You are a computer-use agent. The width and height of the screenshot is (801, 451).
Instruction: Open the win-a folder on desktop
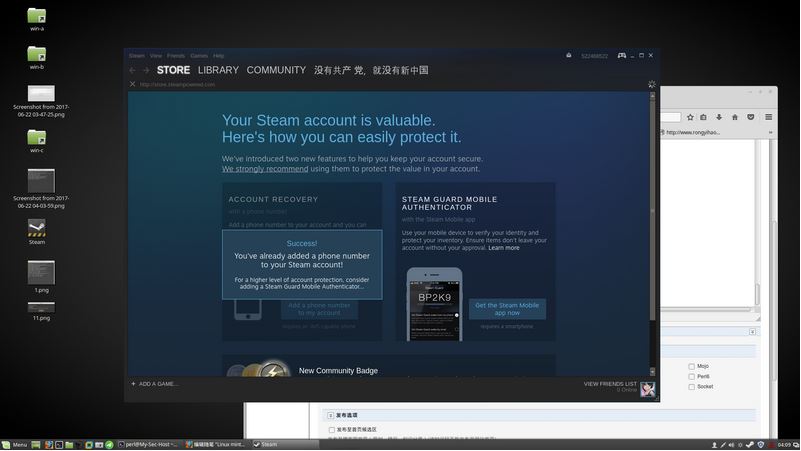point(37,16)
